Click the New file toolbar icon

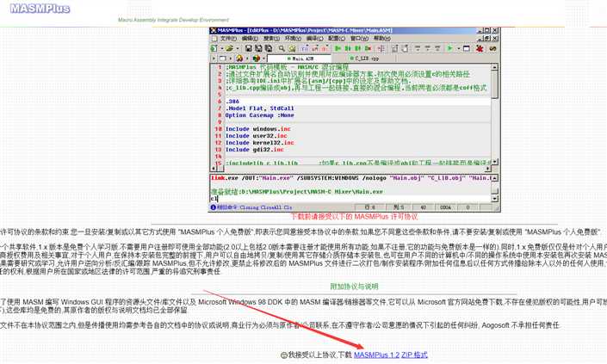[214, 48]
